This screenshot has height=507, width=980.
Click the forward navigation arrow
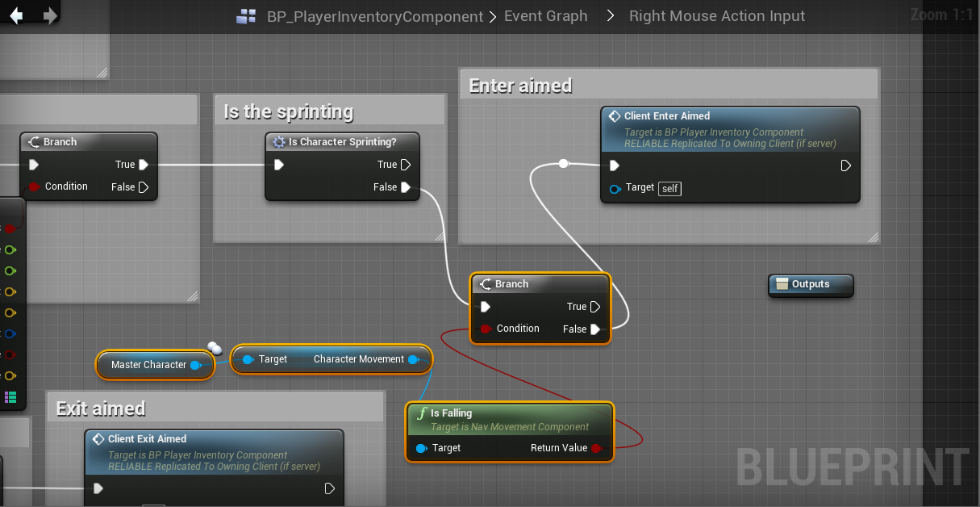(x=50, y=16)
